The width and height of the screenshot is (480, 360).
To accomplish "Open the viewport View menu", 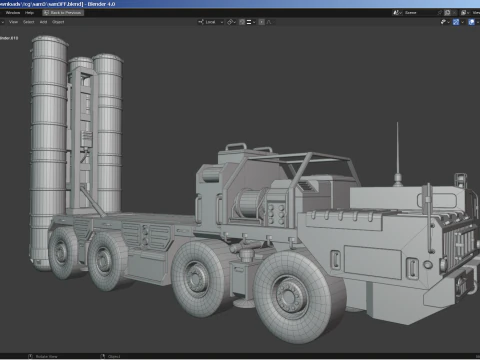I will coord(13,22).
